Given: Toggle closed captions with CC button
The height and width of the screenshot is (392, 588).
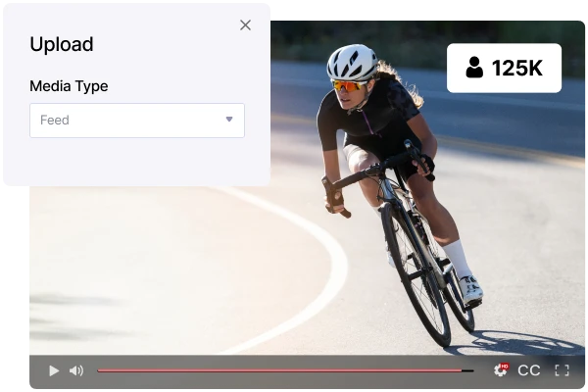Looking at the screenshot, I should coord(529,370).
